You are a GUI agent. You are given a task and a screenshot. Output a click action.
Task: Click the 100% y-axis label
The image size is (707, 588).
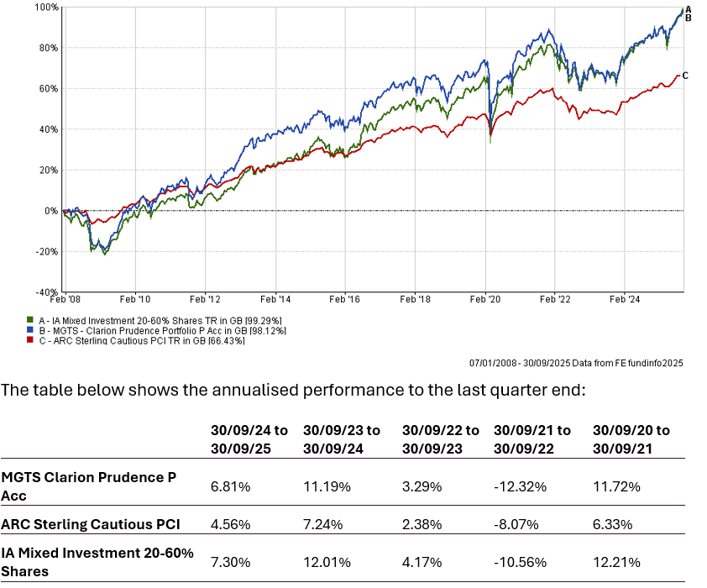tap(47, 7)
